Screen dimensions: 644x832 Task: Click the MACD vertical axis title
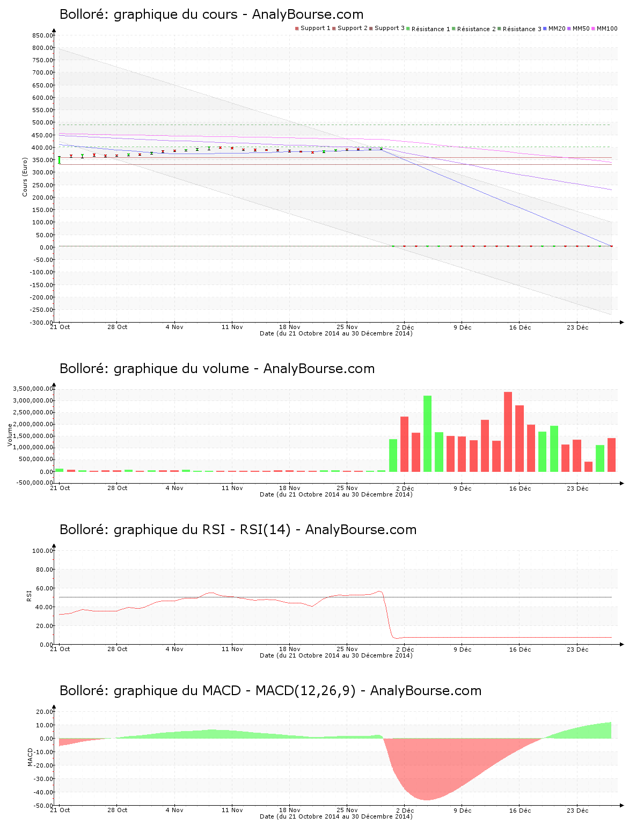pyautogui.click(x=31, y=756)
